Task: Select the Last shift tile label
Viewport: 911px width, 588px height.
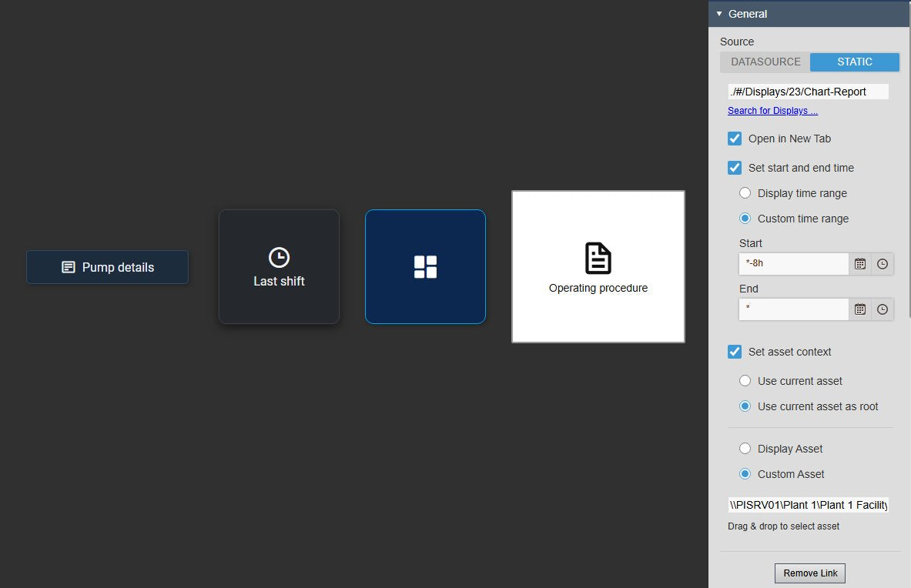Action: pyautogui.click(x=279, y=281)
